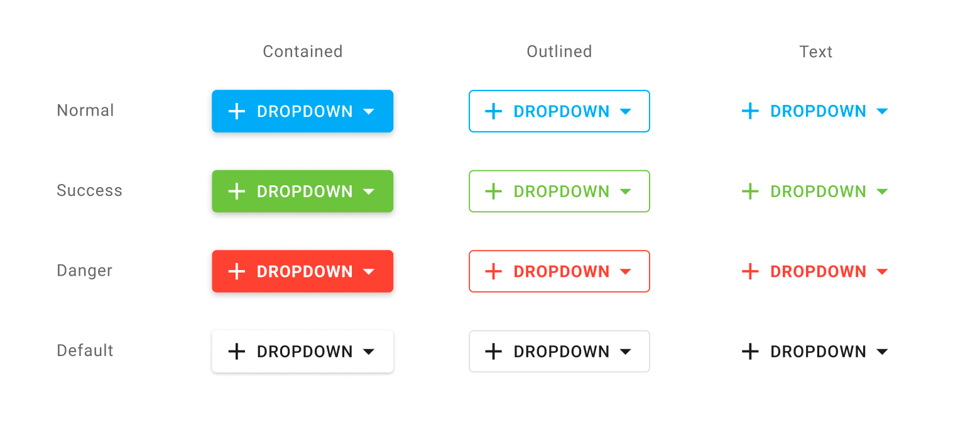The height and width of the screenshot is (427, 980).
Task: Click the plus icon on the green text-style Dropdown
Action: click(x=750, y=191)
